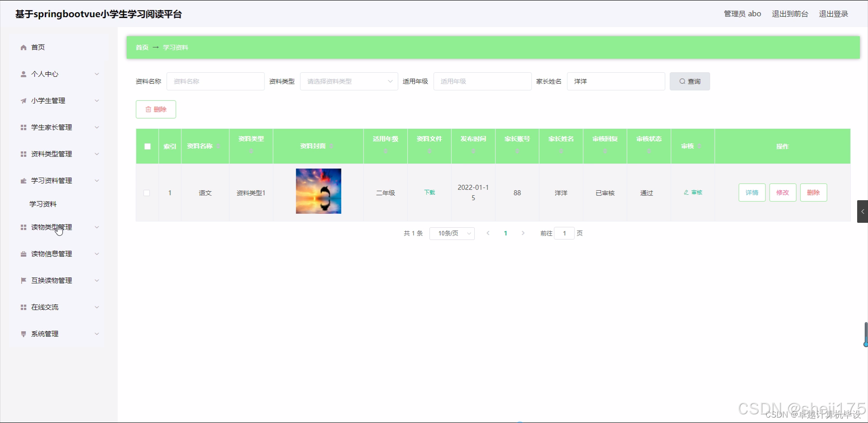Click the 学生家长管理 grid icon

click(x=23, y=127)
